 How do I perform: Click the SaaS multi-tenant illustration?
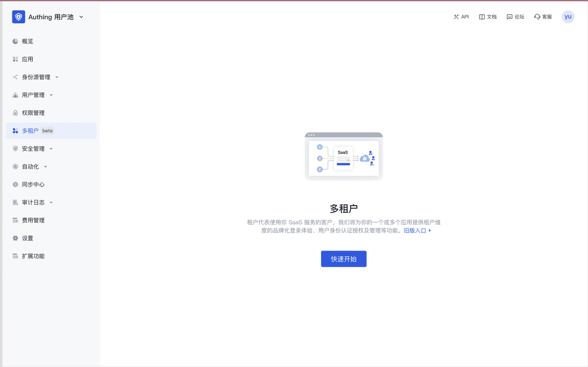344,156
